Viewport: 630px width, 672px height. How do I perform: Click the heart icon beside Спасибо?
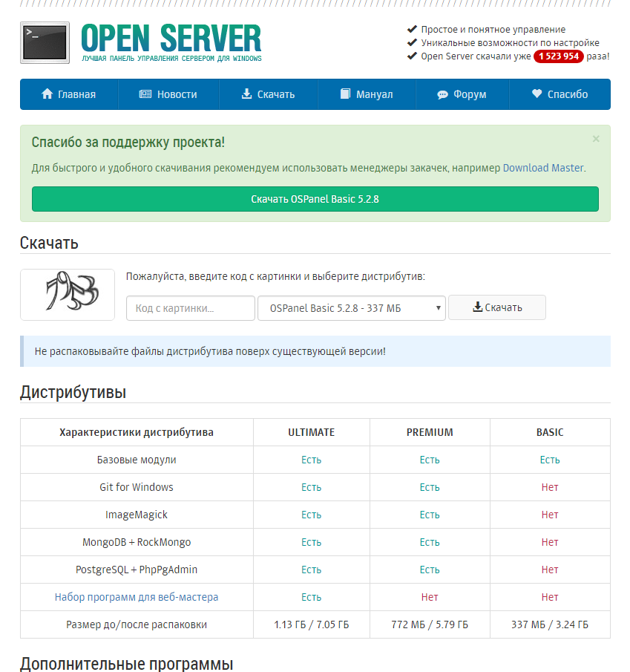[537, 94]
